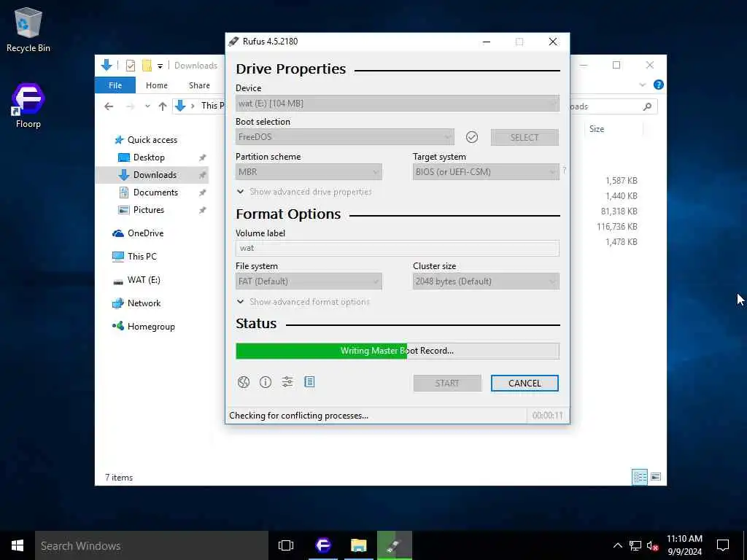Select This PC in Explorer sidebar
This screenshot has width=747, height=560.
tap(134, 257)
